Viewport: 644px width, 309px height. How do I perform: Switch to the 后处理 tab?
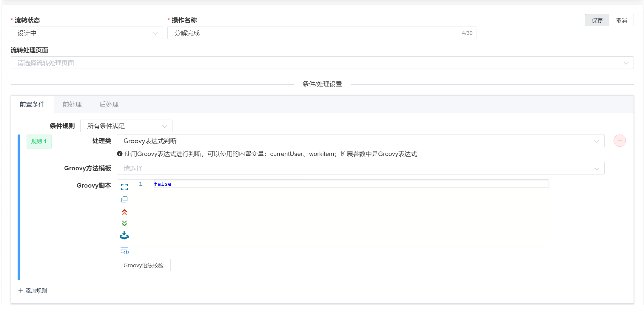[x=109, y=104]
